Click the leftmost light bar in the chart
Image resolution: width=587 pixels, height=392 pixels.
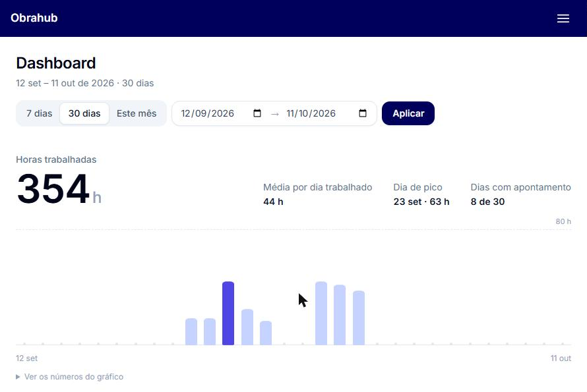(x=191, y=331)
